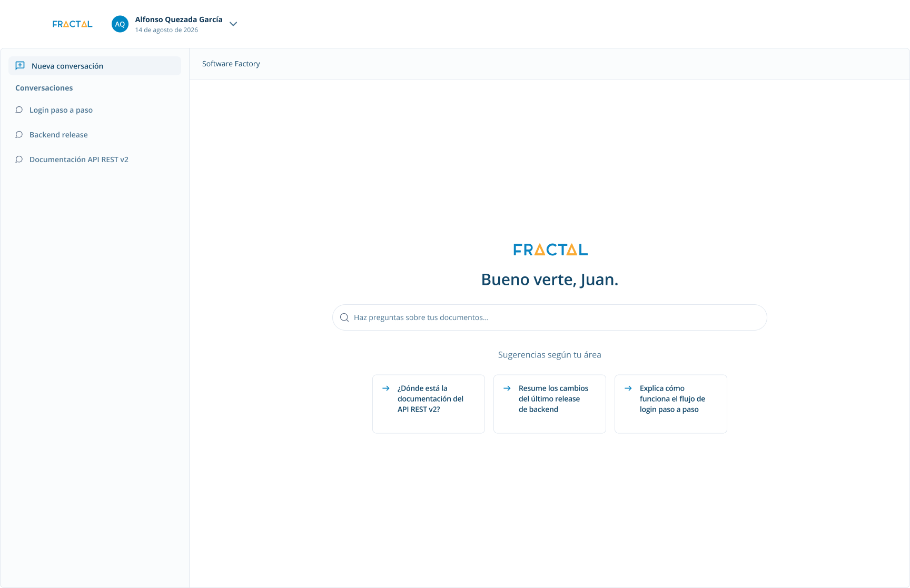Click the arrow icon on the backend release suggestion
This screenshot has height=588, width=910.
507,388
